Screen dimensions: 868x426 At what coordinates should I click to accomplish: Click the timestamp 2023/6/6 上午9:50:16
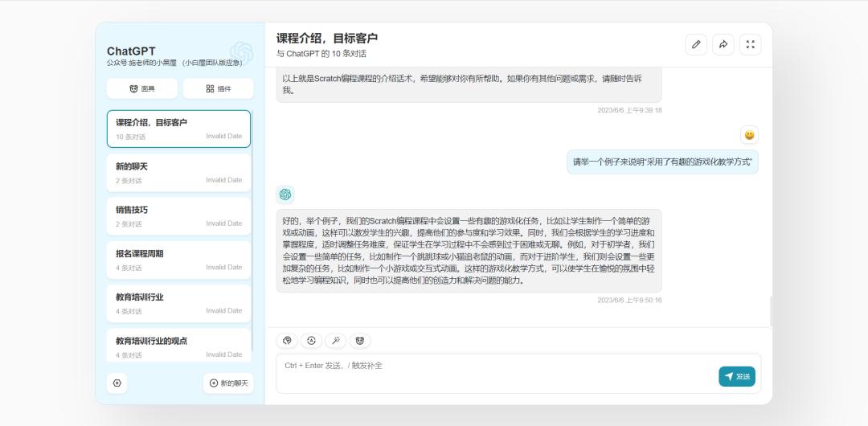(629, 301)
